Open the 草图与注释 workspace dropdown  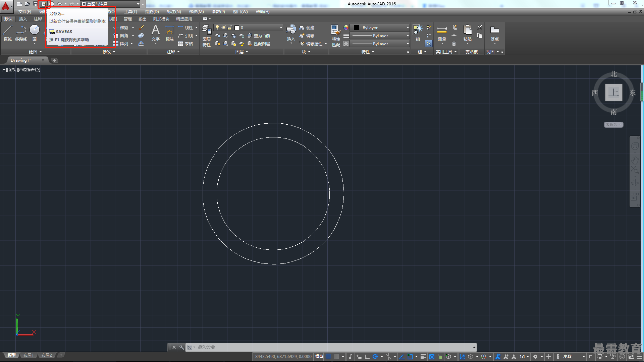111,4
